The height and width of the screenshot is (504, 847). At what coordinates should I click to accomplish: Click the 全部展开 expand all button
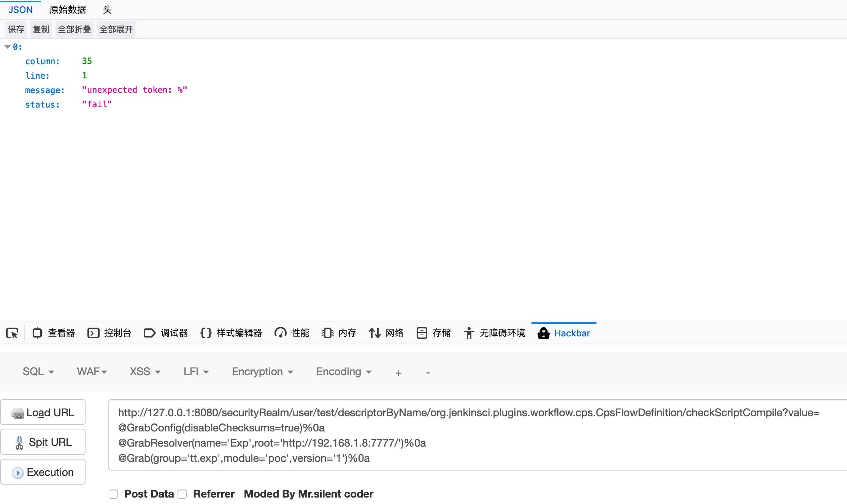point(116,29)
